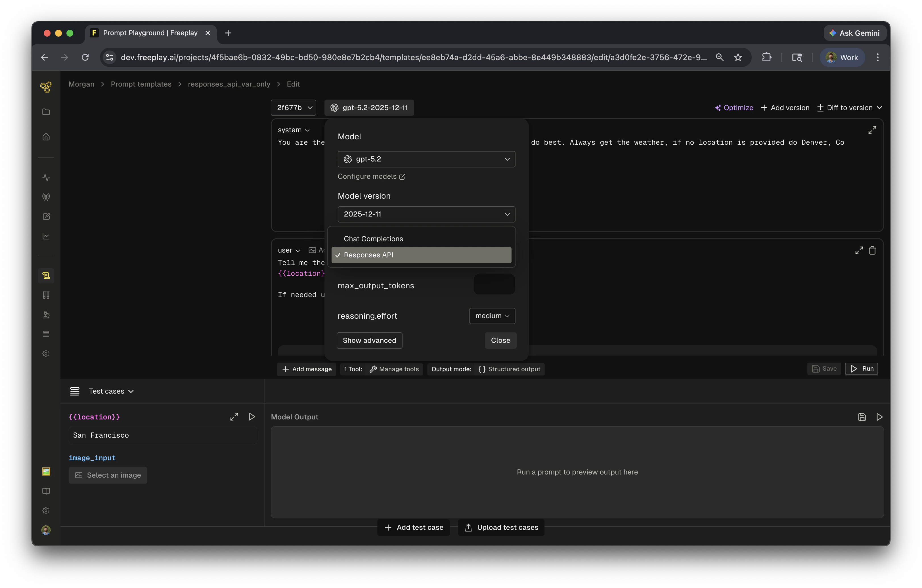The width and height of the screenshot is (922, 588).
Task: Click the user avatar at the sidebar bottom
Action: 46,530
